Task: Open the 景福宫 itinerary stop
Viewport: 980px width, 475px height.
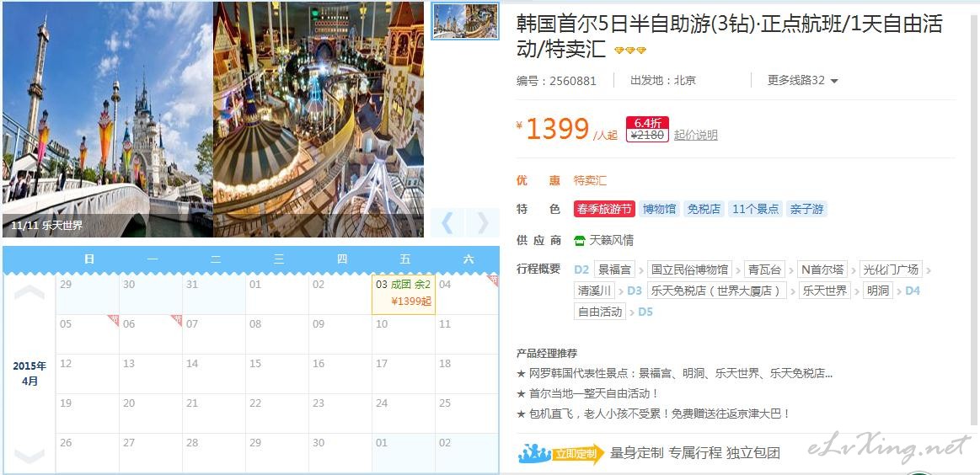Action: [x=614, y=270]
